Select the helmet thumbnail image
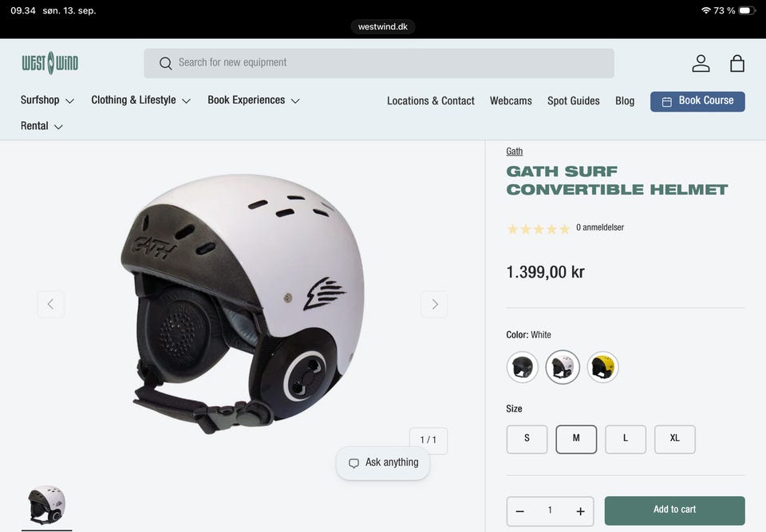 pos(47,505)
